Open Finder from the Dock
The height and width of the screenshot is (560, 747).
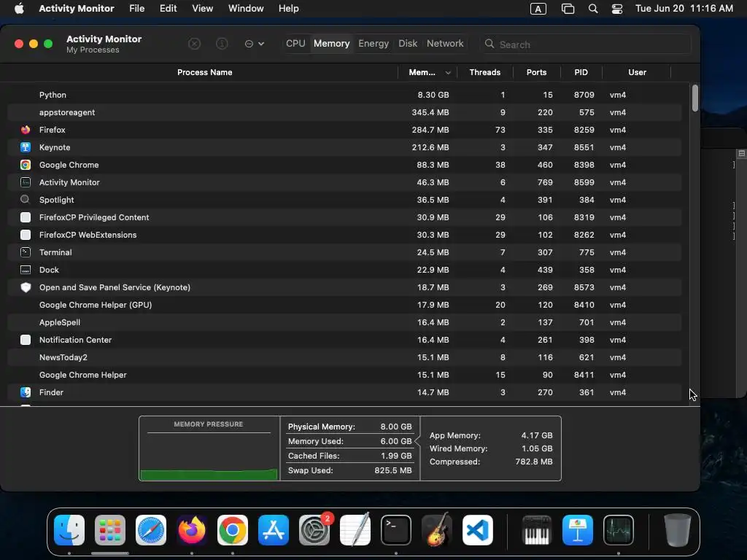[69, 530]
